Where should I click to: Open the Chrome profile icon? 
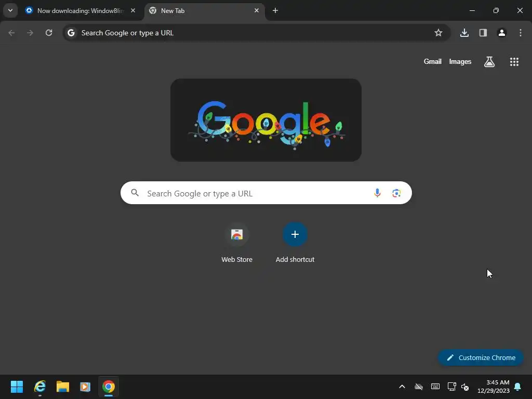click(x=502, y=33)
